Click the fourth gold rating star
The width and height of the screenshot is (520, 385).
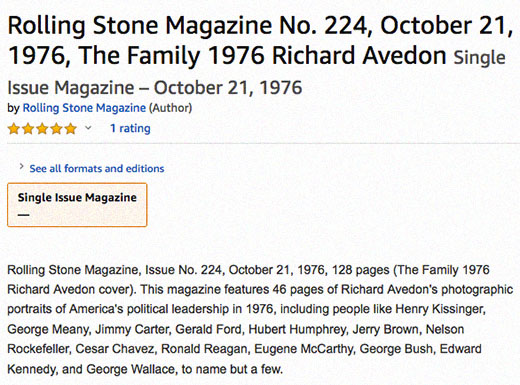[57, 128]
